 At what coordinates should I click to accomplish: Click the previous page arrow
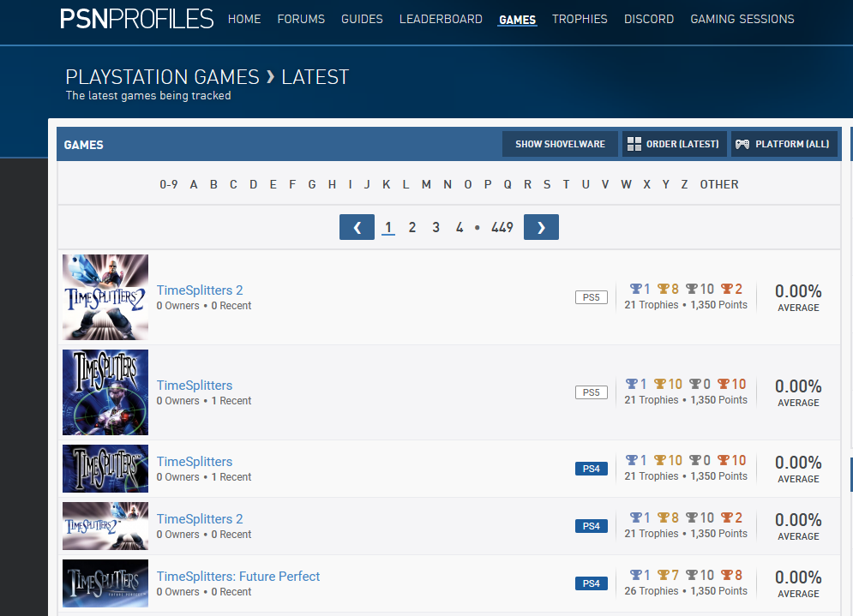coord(357,227)
